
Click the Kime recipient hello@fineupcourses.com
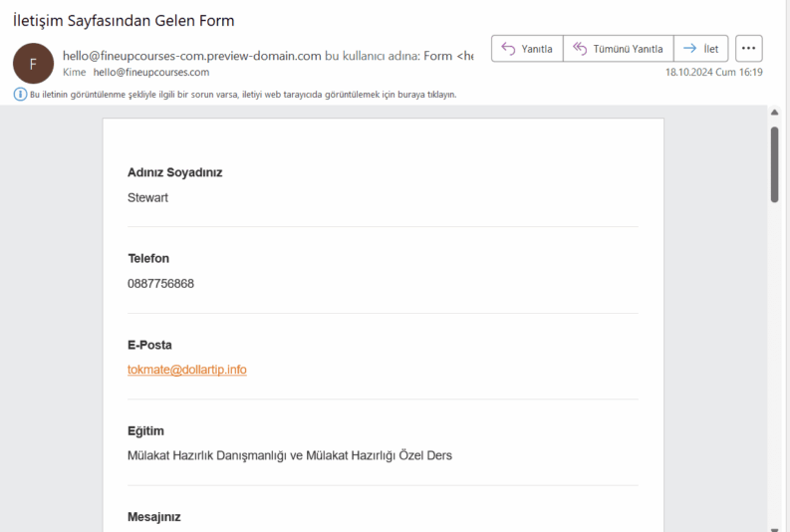point(151,73)
